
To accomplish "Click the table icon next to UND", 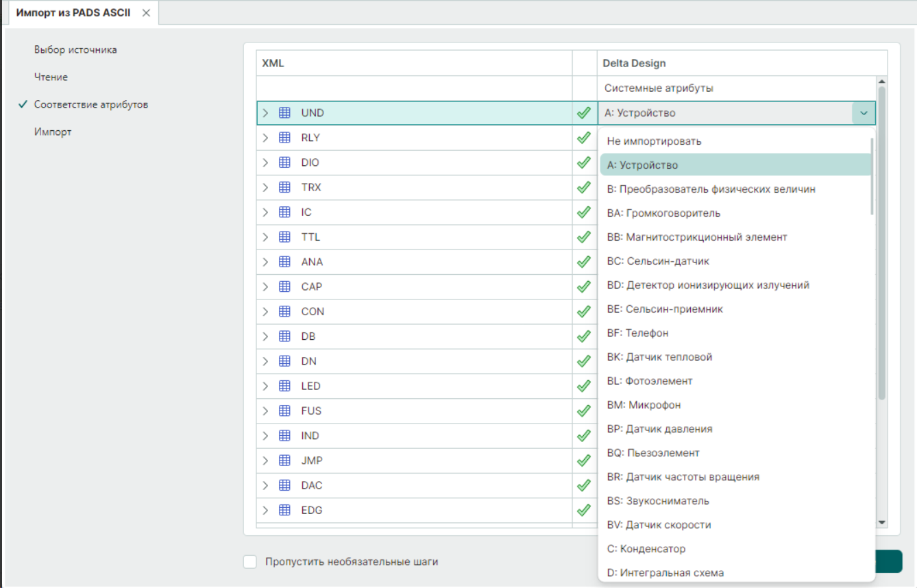I will 284,113.
